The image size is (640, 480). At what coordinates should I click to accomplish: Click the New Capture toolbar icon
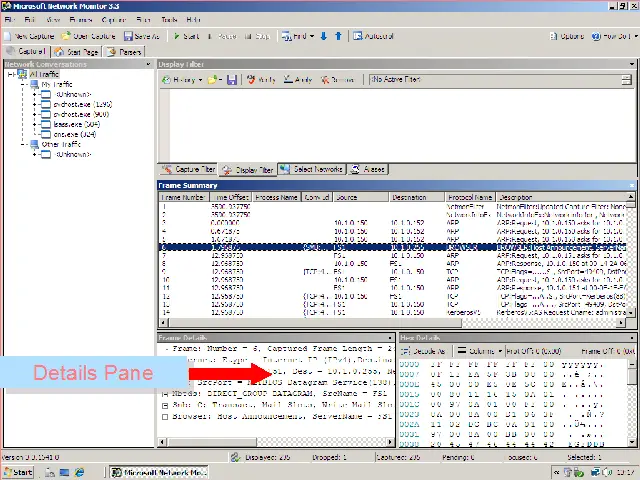pyautogui.click(x=8, y=36)
